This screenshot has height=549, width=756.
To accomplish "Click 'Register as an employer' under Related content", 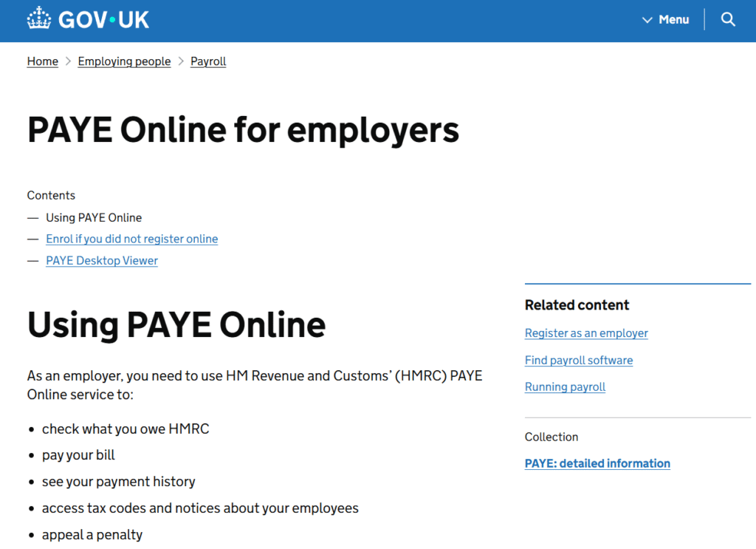I will pyautogui.click(x=585, y=333).
